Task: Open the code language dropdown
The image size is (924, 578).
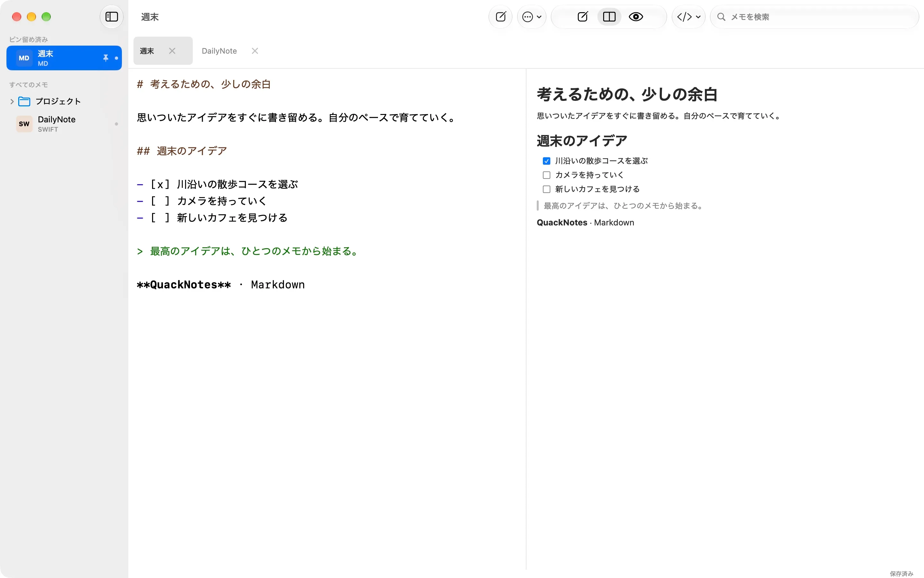Action: [x=689, y=17]
